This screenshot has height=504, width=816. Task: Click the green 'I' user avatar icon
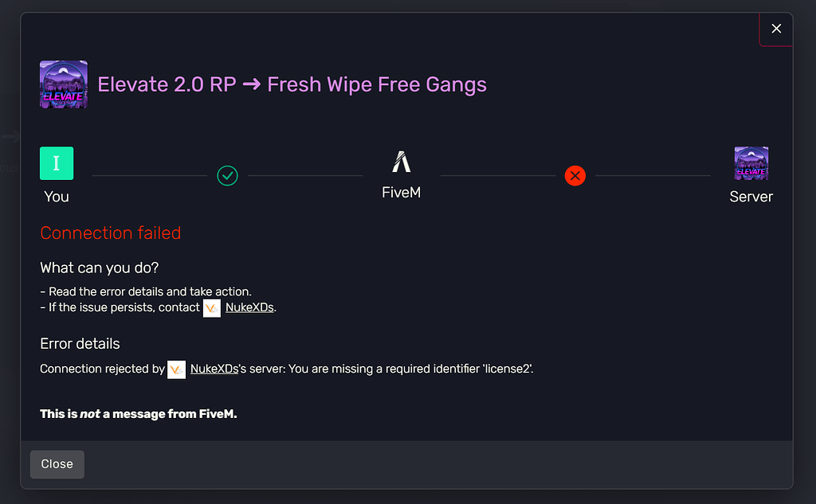point(57,163)
